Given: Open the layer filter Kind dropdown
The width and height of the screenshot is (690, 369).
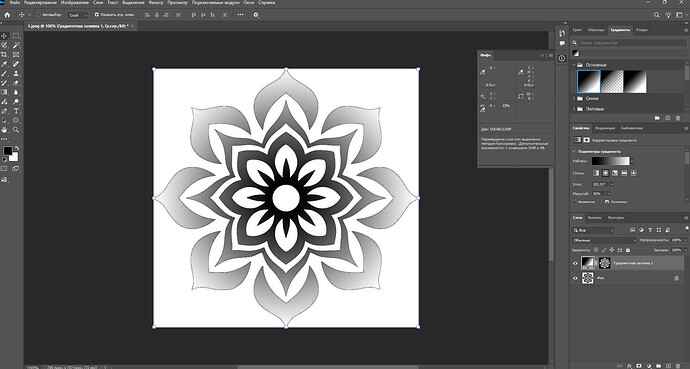Looking at the screenshot, I should coord(593,230).
